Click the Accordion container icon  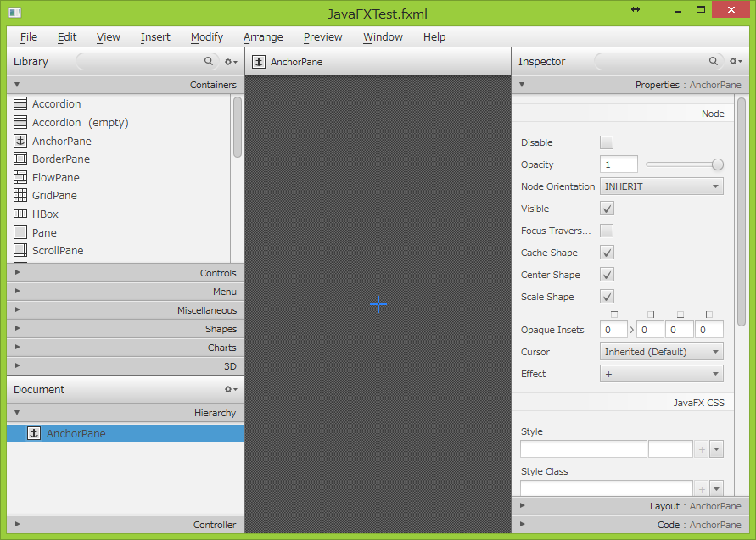coord(20,103)
